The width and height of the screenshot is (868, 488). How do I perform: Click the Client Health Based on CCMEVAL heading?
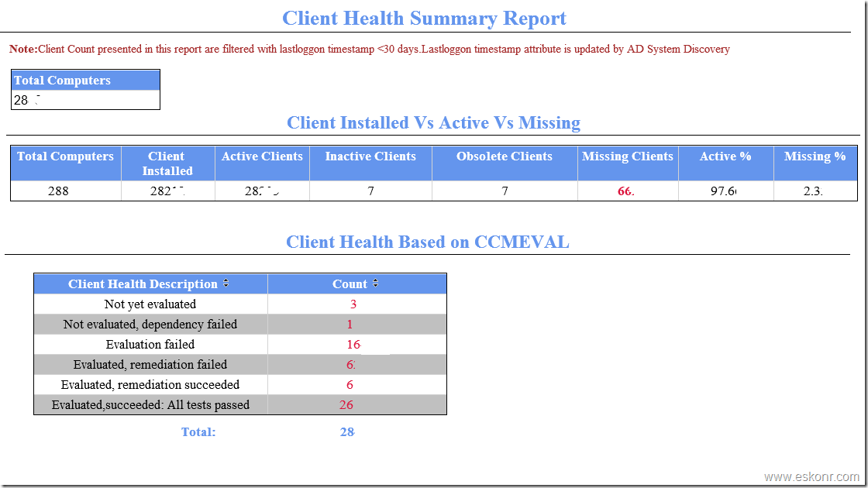[x=428, y=242]
